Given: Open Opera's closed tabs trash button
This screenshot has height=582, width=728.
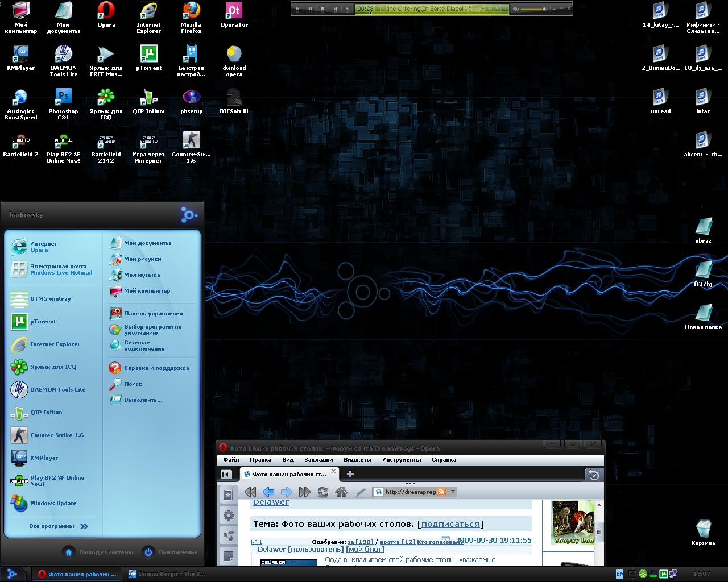Looking at the screenshot, I should tap(594, 475).
